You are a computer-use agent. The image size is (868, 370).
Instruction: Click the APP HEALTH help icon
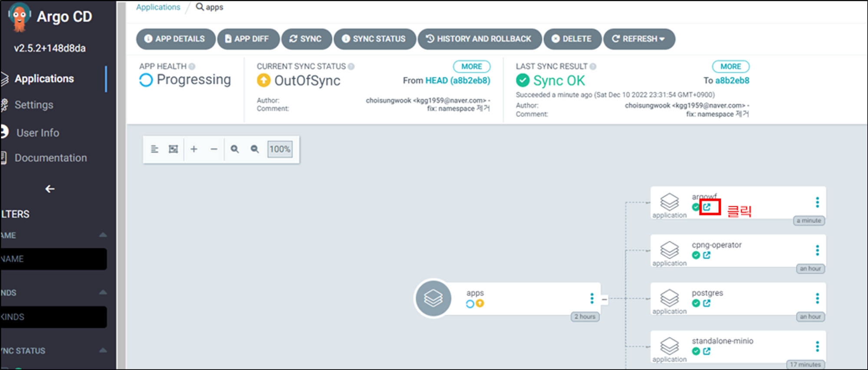(192, 66)
